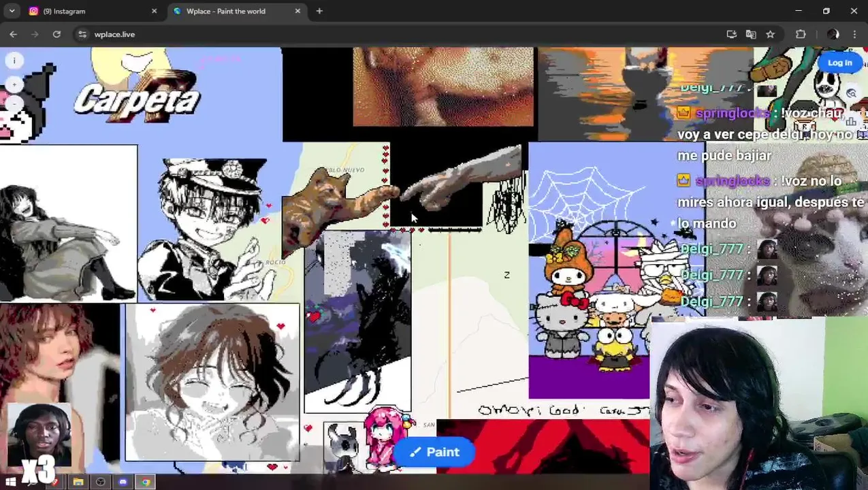This screenshot has width=868, height=490.
Task: Open Discord from the taskbar
Action: coord(123,482)
